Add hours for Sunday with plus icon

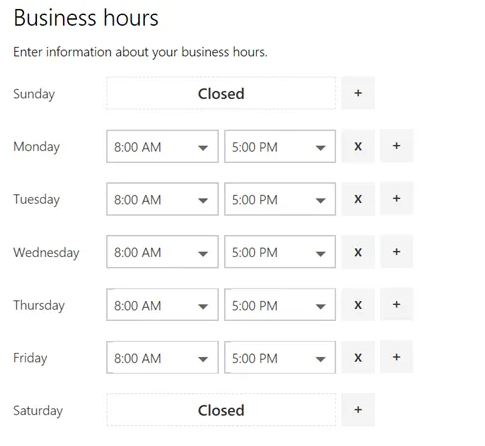[x=358, y=93]
